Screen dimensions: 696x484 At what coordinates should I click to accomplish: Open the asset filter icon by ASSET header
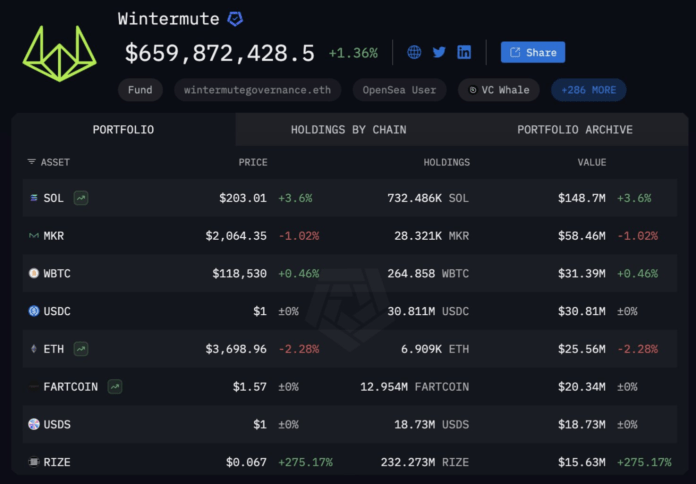tap(32, 162)
